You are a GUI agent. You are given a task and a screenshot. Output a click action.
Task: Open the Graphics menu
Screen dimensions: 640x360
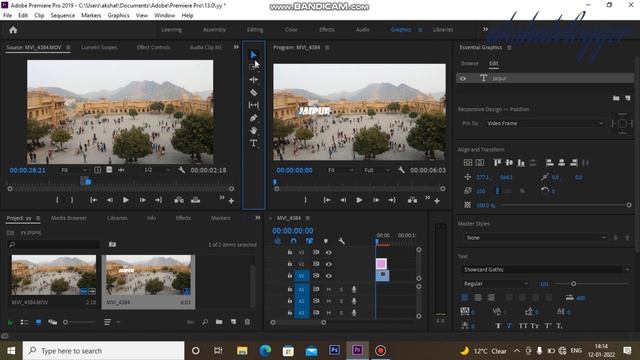click(118, 16)
